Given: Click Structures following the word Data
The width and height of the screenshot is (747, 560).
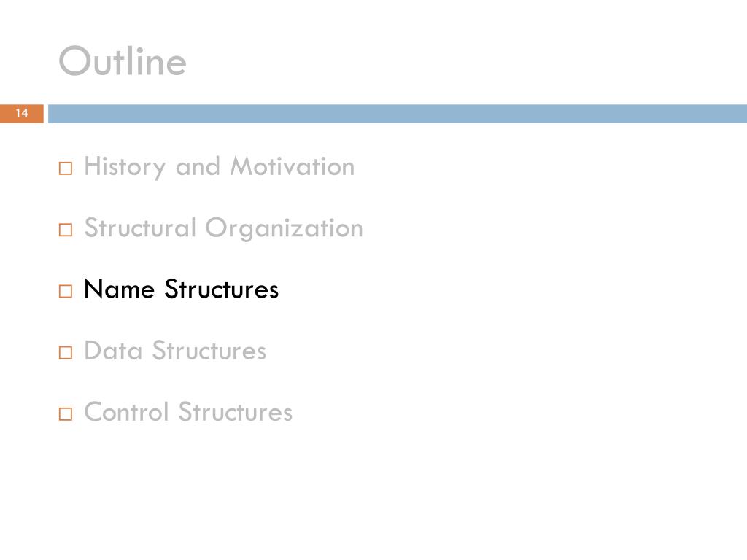Looking at the screenshot, I should (x=209, y=351).
